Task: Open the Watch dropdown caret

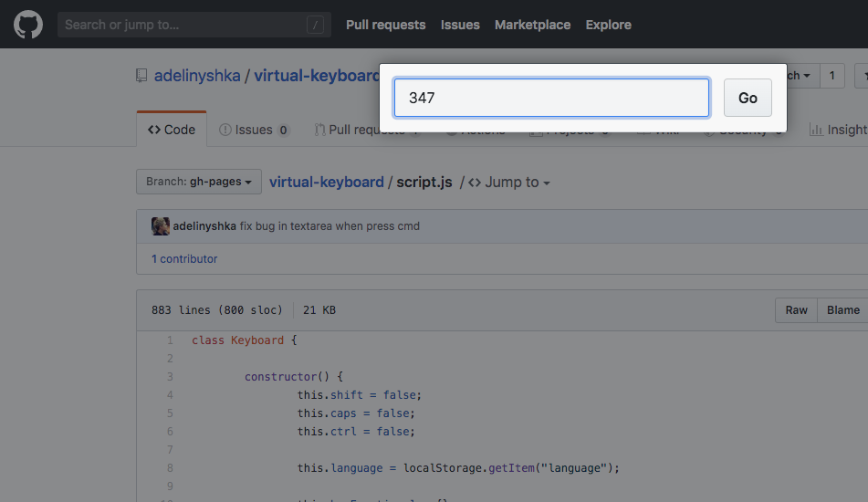Action: point(807,75)
